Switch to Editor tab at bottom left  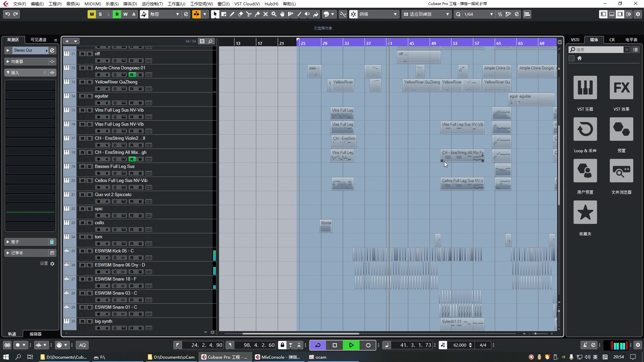click(x=36, y=334)
